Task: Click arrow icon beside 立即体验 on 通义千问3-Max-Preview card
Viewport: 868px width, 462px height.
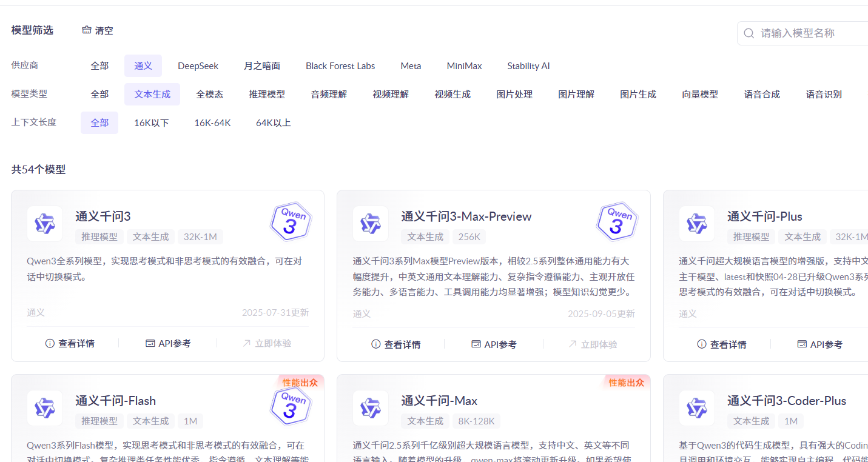Action: 573,344
